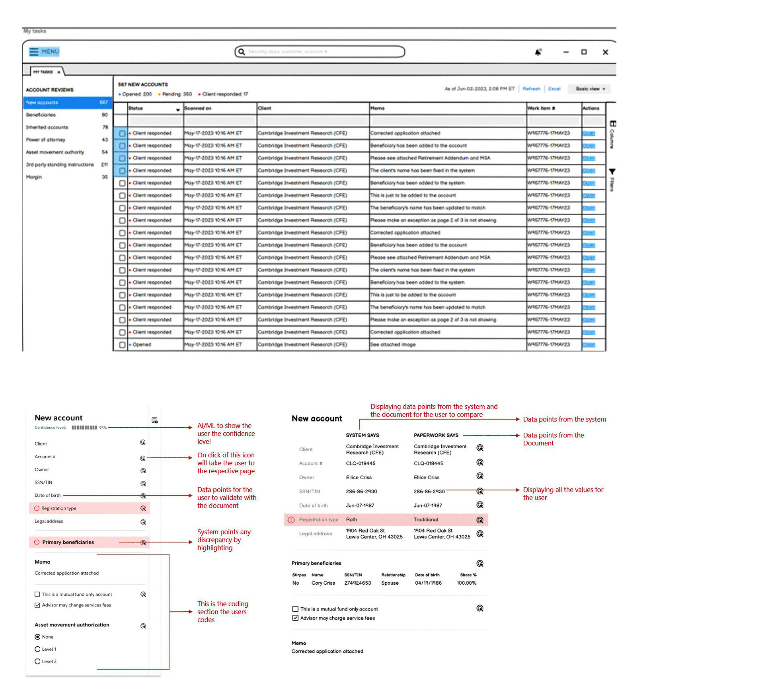Open the hamburger MENU icon
The height and width of the screenshot is (700, 764).
(34, 52)
